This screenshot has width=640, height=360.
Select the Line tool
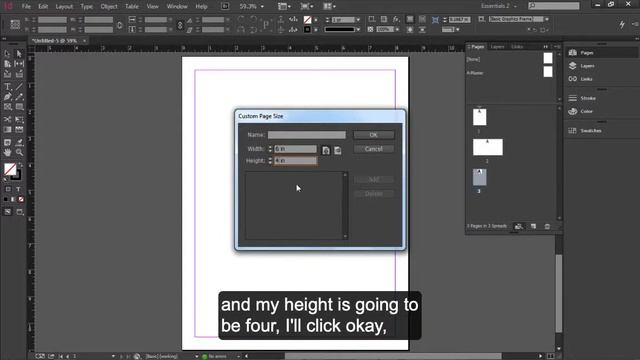click(x=19, y=87)
